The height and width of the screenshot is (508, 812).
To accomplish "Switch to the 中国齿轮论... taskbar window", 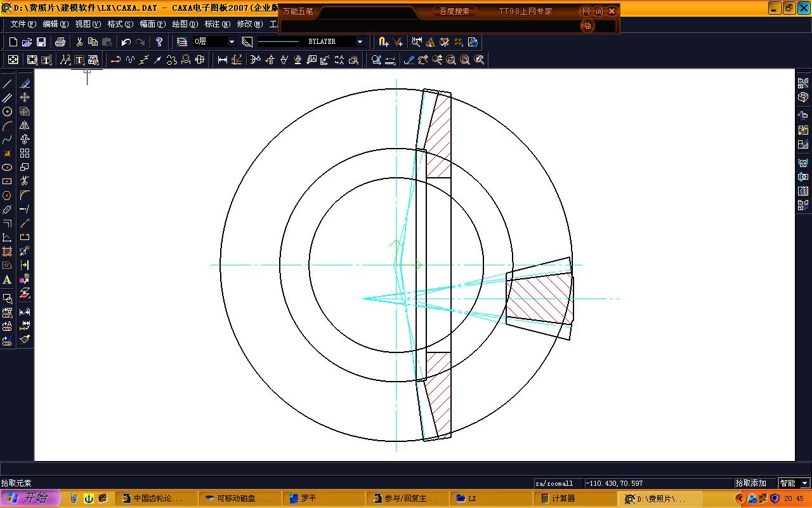I will coord(157,498).
